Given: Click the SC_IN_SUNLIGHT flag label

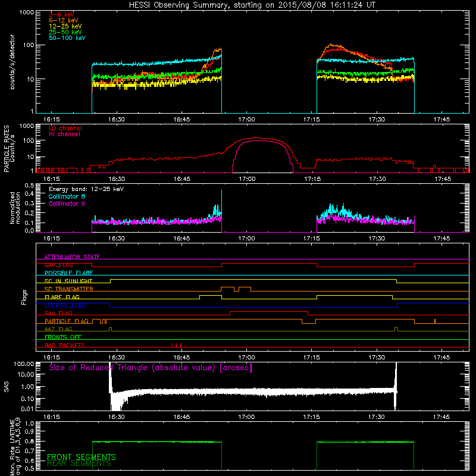Looking at the screenshot, I should [68, 281].
